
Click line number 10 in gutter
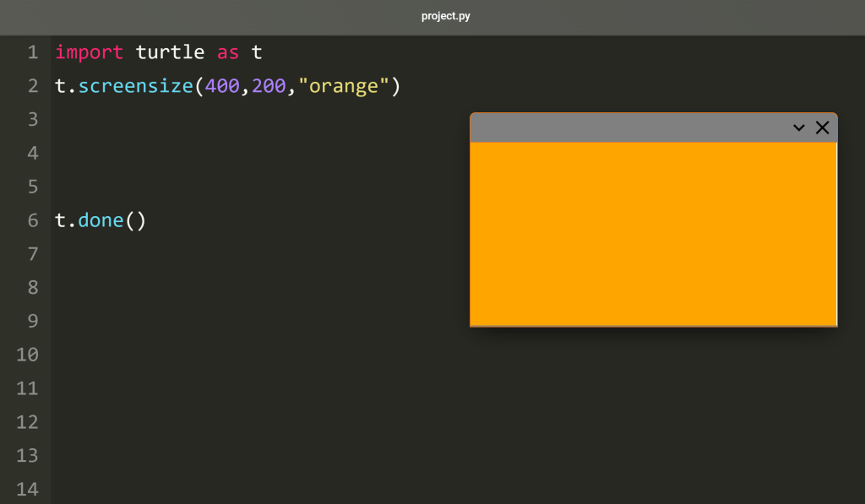click(x=27, y=355)
